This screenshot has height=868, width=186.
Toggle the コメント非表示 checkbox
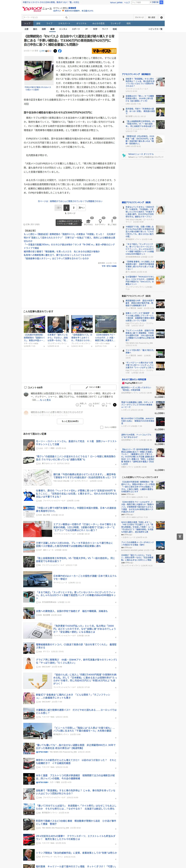[102, 427]
